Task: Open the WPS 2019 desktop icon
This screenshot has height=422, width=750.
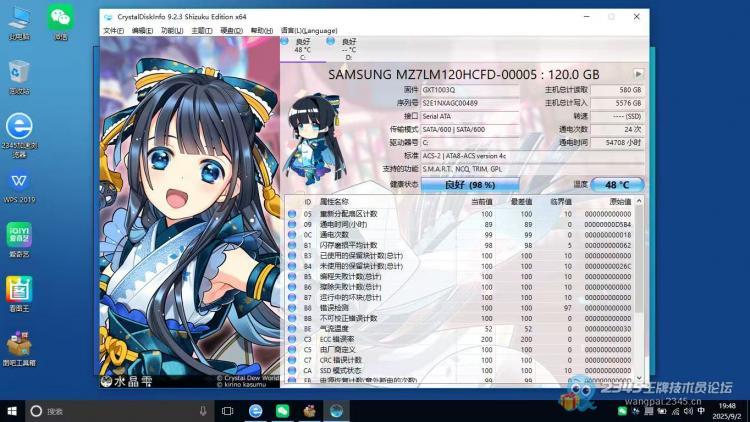Action: click(x=20, y=187)
